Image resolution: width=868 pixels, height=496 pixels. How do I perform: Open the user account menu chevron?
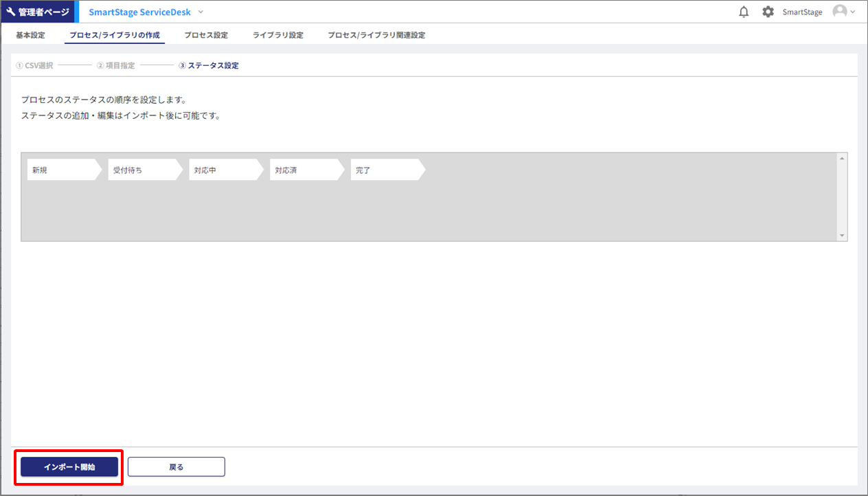pyautogui.click(x=853, y=12)
